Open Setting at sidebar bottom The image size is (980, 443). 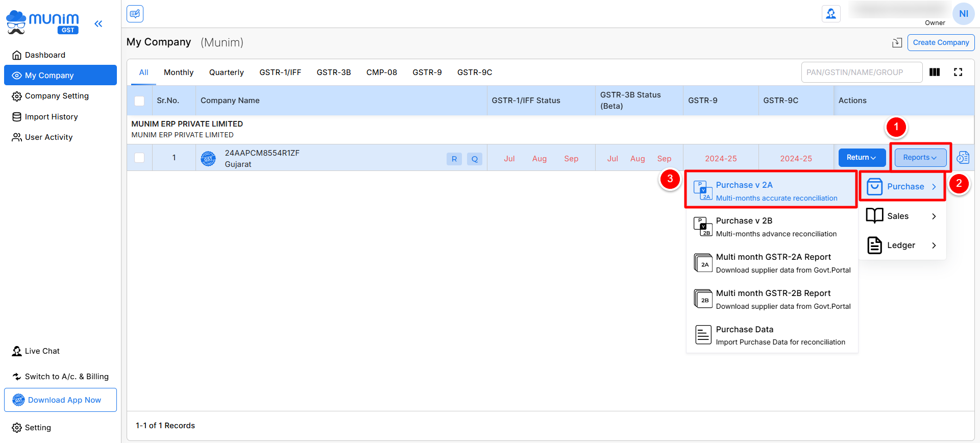point(32,428)
